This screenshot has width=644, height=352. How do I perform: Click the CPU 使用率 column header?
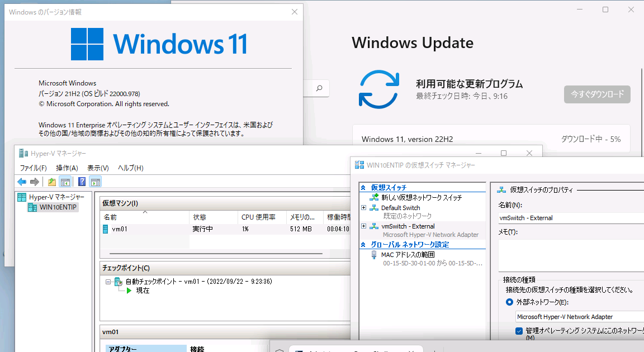(x=262, y=217)
